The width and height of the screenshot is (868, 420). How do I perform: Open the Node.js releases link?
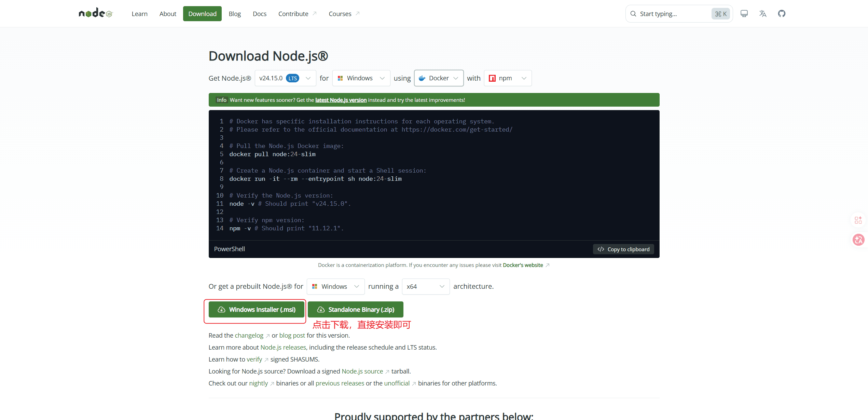283,348
